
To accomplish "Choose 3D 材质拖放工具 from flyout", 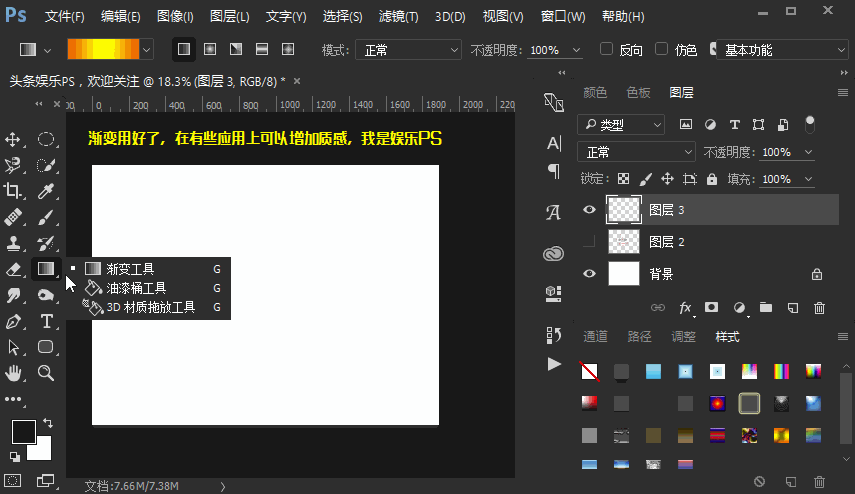I will (x=148, y=307).
